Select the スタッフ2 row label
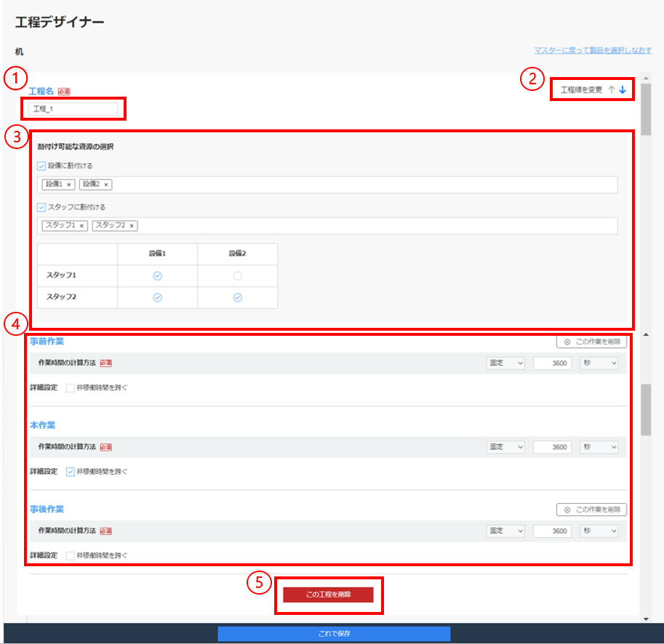The width and height of the screenshot is (664, 644). point(61,297)
